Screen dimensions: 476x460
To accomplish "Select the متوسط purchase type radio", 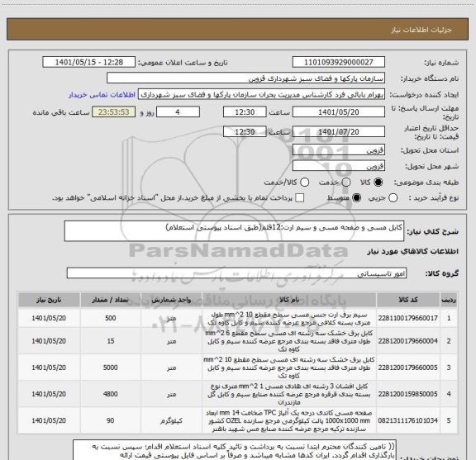I will tap(356, 198).
